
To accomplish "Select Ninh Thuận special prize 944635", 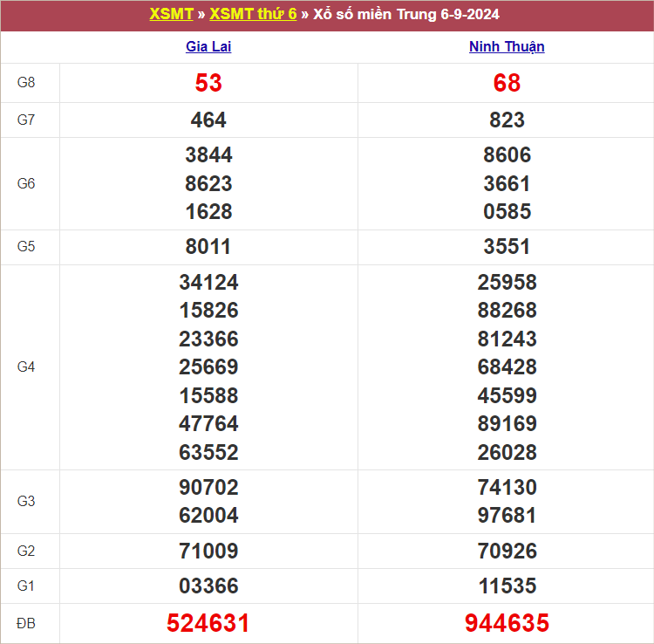I will pos(507,624).
